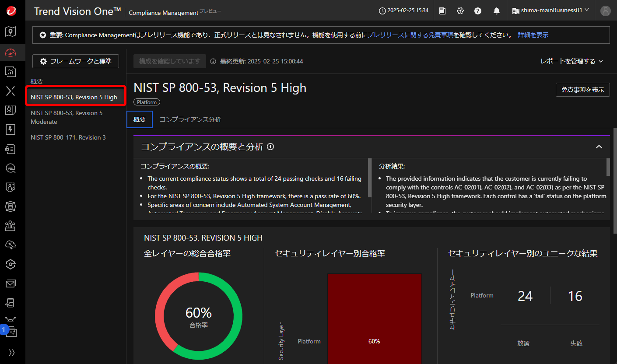Click the Compliance Management header label
The image size is (617, 364).
click(164, 13)
